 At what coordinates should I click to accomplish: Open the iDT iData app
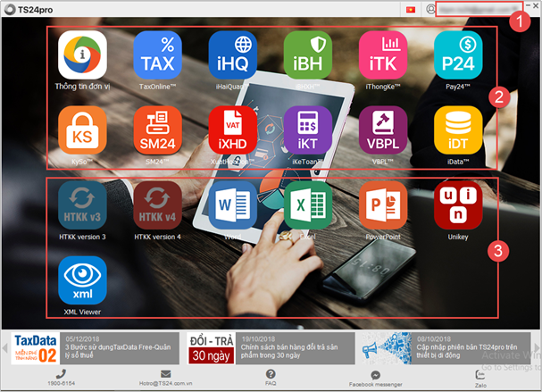[x=458, y=129]
